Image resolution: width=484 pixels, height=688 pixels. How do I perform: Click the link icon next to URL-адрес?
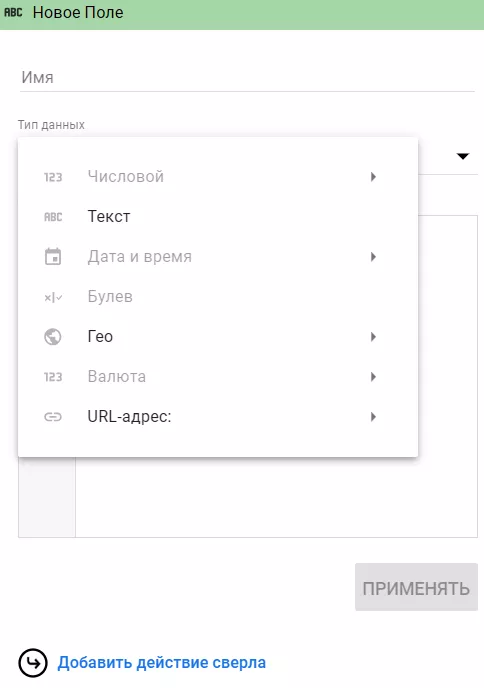(53, 417)
